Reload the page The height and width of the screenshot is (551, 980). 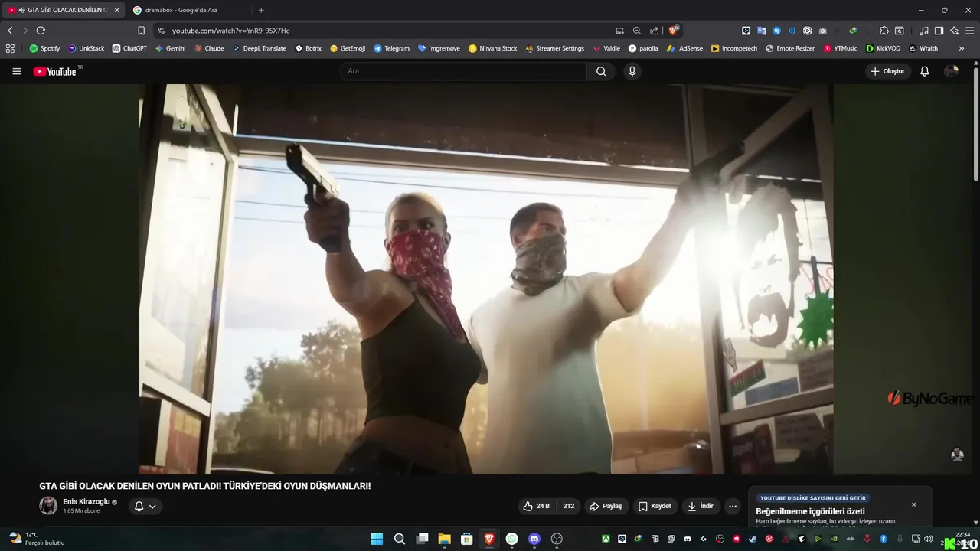41,31
